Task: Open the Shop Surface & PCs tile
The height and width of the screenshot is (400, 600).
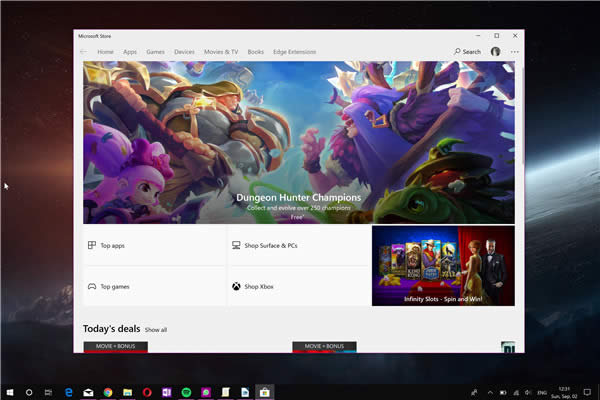Action: pyautogui.click(x=297, y=245)
